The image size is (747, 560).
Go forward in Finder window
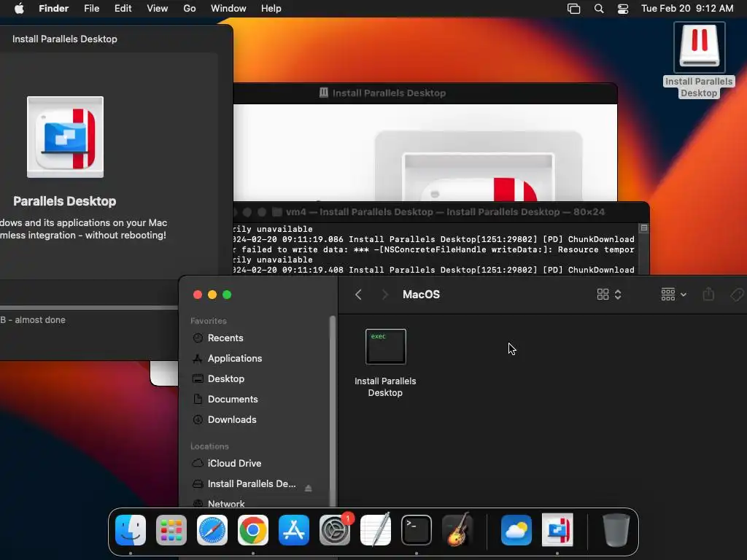pos(385,295)
